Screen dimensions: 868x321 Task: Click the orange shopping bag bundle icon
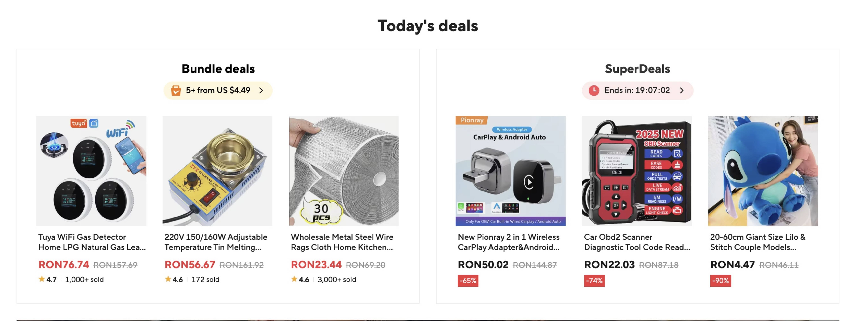176,90
